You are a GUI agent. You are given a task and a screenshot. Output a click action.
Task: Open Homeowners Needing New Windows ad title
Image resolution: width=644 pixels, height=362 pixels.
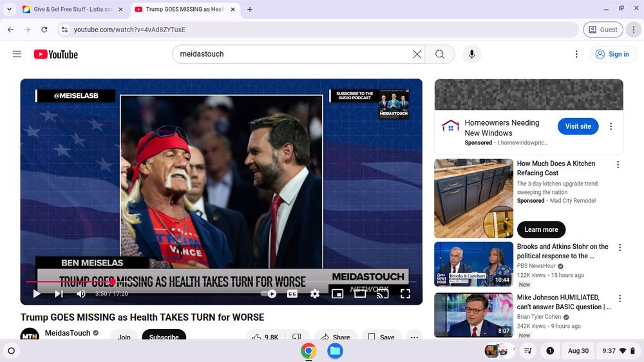coord(502,128)
